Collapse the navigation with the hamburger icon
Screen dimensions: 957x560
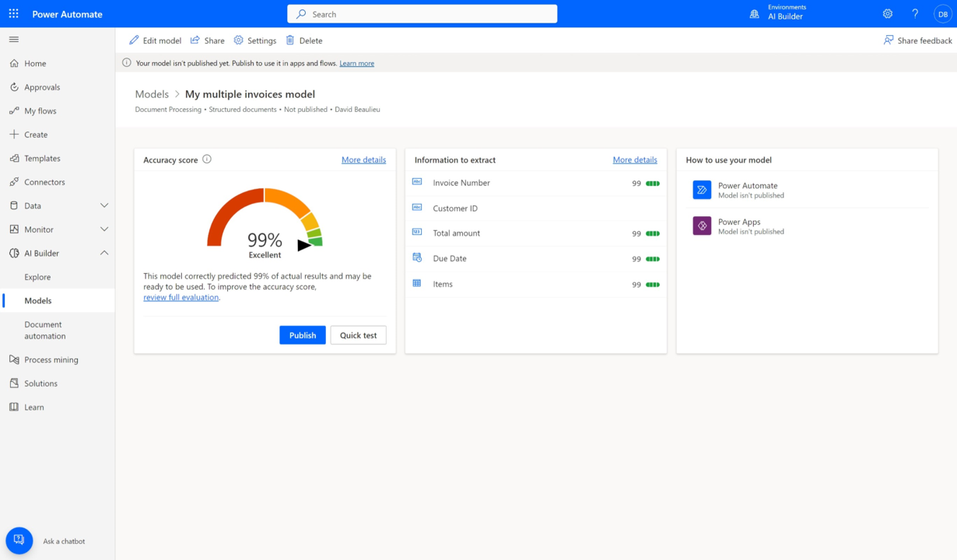pyautogui.click(x=13, y=39)
